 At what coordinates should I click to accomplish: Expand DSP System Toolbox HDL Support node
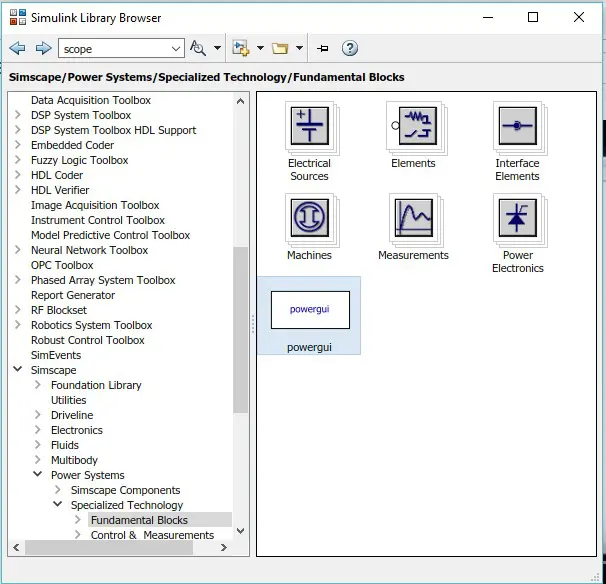[x=18, y=130]
